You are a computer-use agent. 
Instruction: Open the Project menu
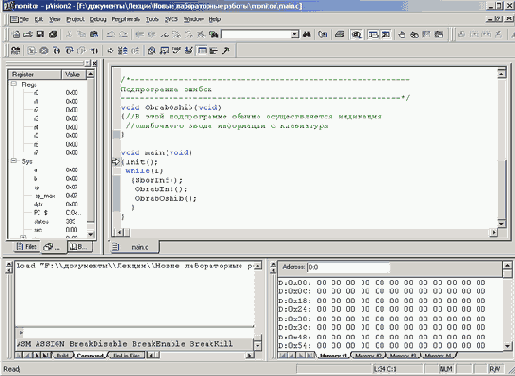click(x=75, y=19)
